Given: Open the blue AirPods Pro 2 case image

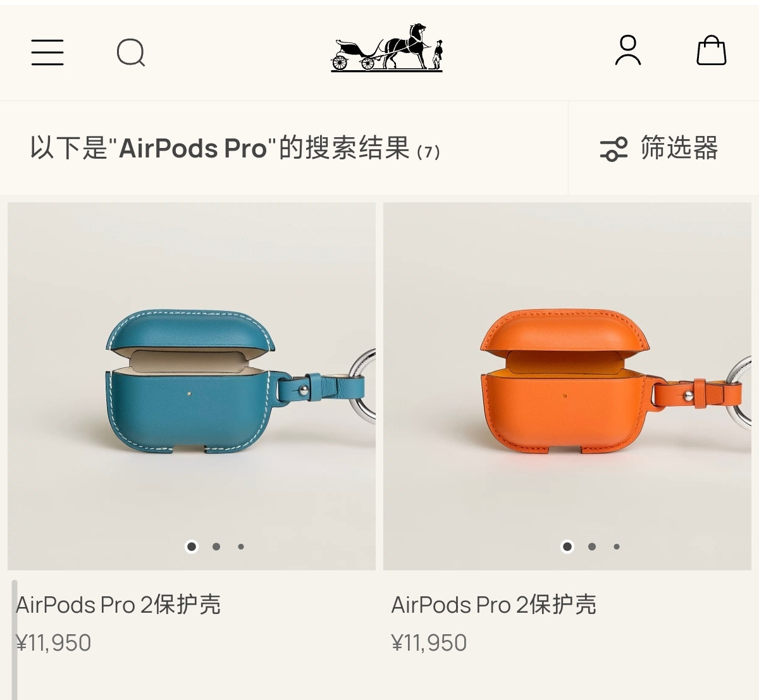Looking at the screenshot, I should point(192,386).
